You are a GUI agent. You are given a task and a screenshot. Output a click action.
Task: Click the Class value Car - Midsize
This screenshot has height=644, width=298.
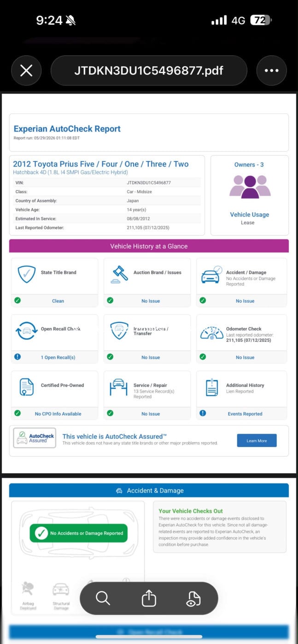pyautogui.click(x=139, y=192)
